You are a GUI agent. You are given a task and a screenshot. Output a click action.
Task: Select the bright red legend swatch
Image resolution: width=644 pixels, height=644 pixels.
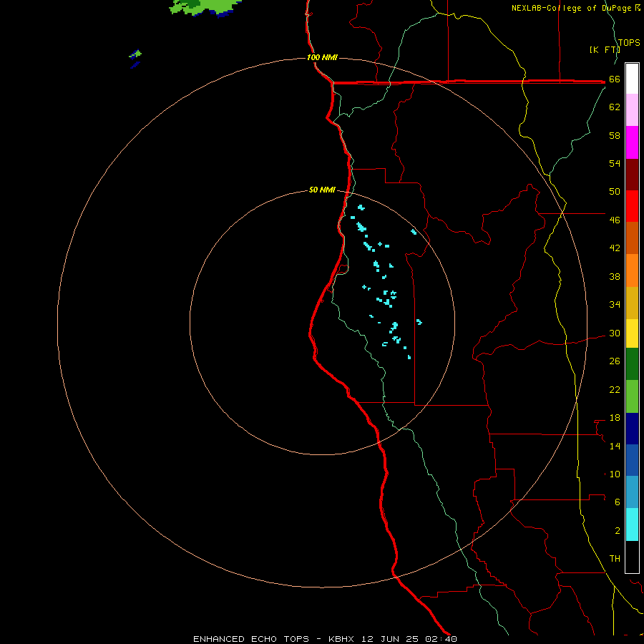pos(632,206)
